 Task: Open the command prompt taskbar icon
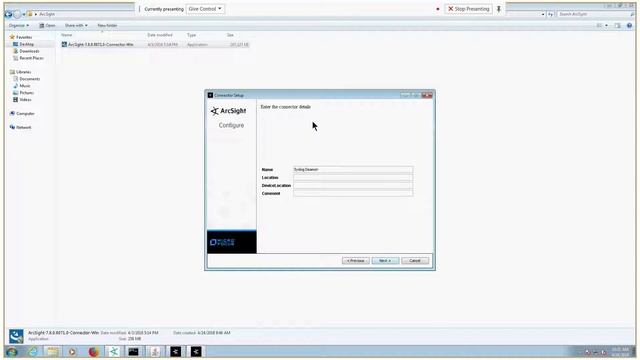pyautogui.click(x=134, y=351)
